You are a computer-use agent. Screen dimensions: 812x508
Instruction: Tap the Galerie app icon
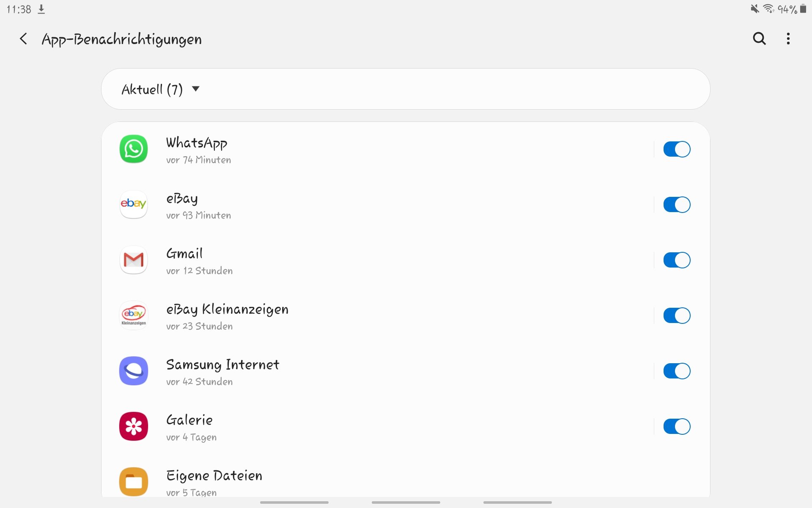134,426
